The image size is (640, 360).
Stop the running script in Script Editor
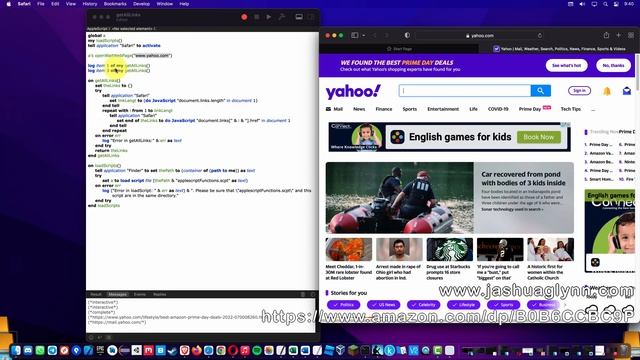click(257, 17)
